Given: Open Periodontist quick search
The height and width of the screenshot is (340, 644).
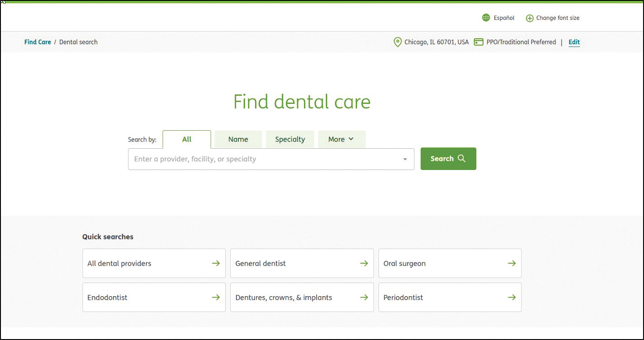Looking at the screenshot, I should point(450,297).
